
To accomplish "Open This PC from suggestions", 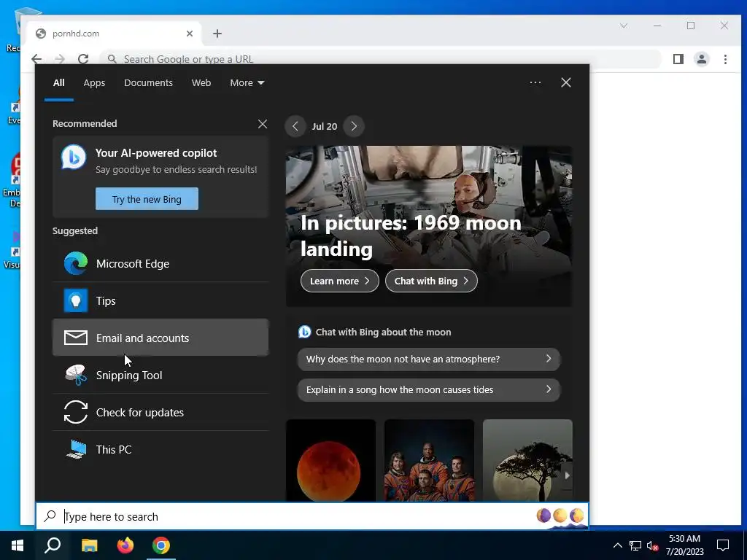I will [x=160, y=449].
